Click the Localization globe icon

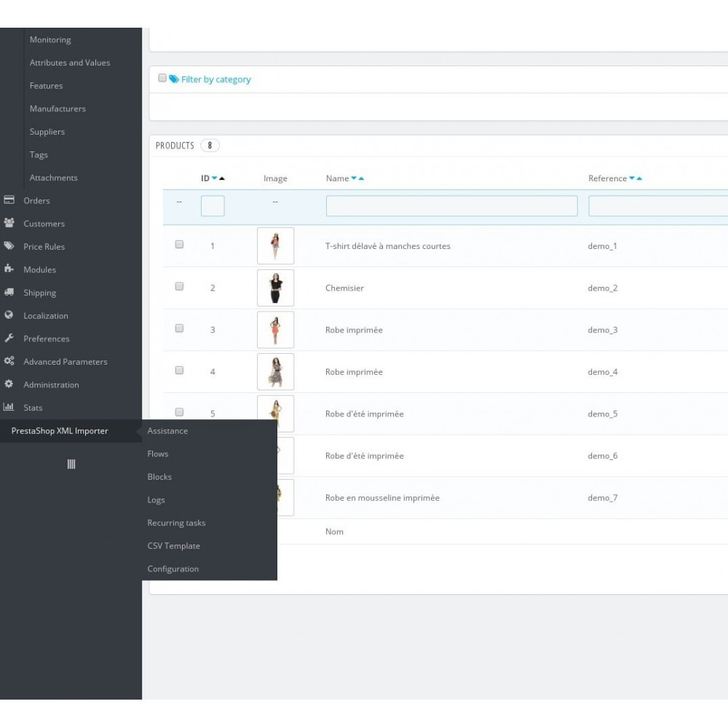(9, 314)
